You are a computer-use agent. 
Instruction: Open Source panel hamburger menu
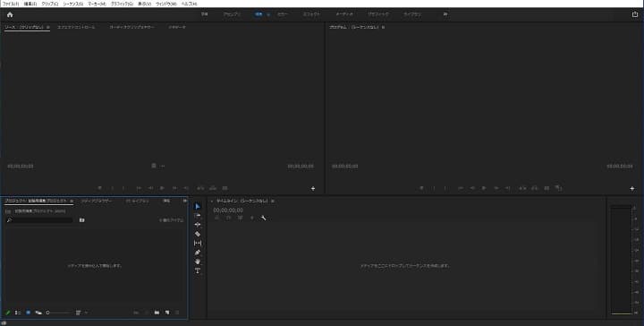tap(47, 28)
